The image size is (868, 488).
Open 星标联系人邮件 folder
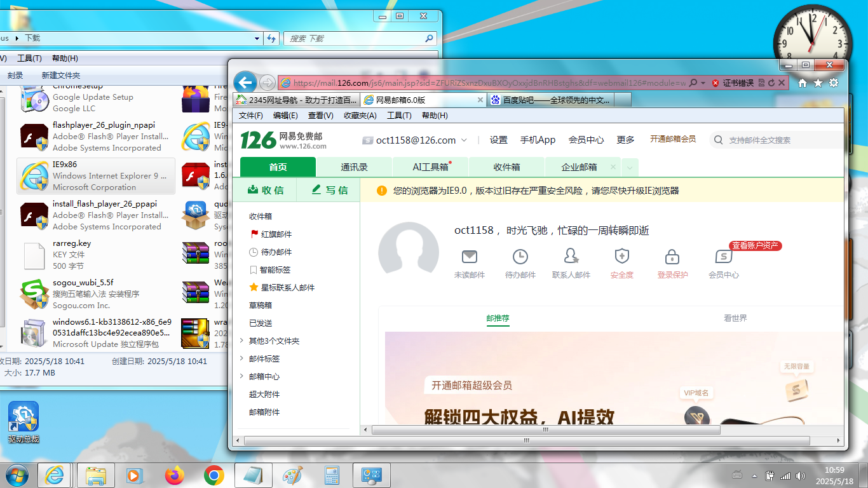coord(282,288)
